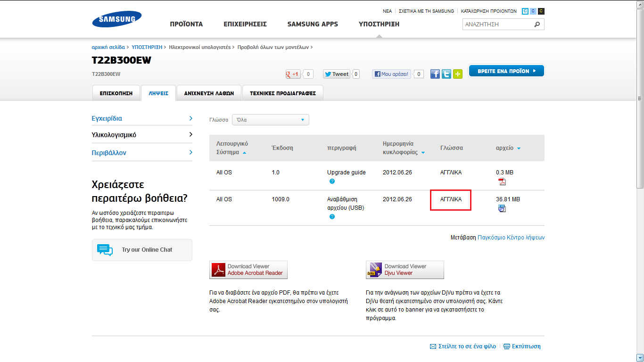Image resolution: width=644 pixels, height=362 pixels.
Task: Click the Samsung logo
Action: pos(117,19)
